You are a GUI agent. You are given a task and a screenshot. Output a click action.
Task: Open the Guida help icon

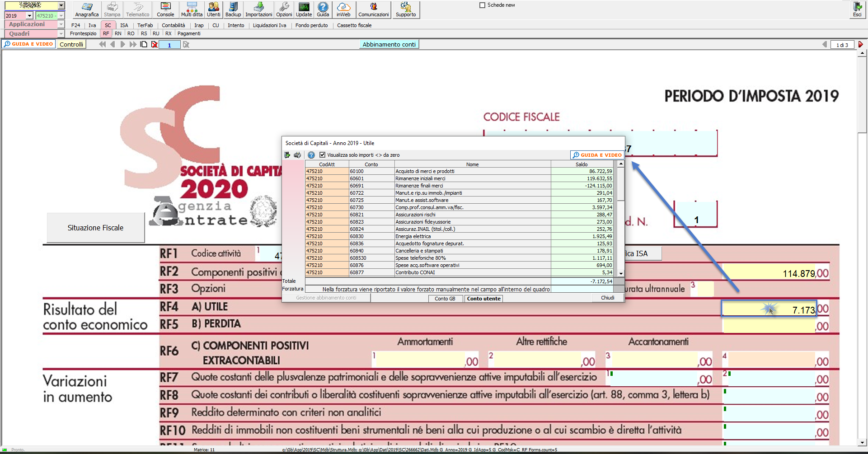tap(323, 9)
